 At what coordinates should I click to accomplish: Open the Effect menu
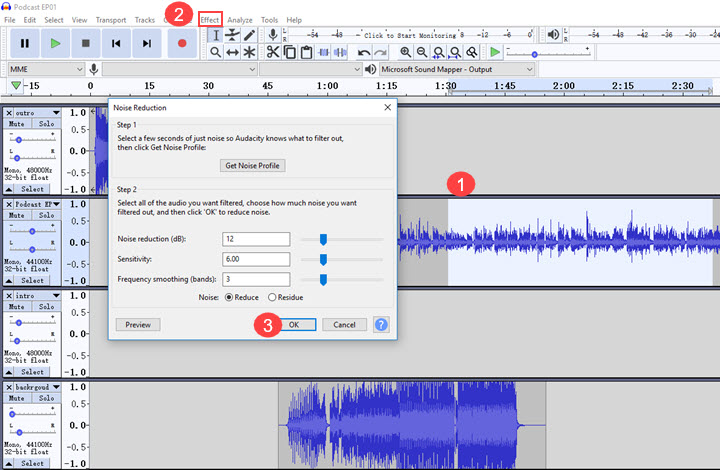point(210,20)
